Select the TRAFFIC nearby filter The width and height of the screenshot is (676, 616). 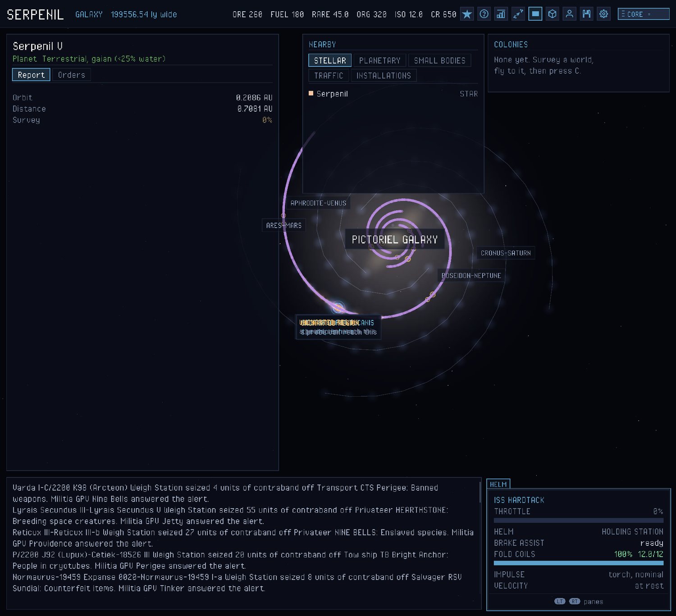pyautogui.click(x=329, y=76)
